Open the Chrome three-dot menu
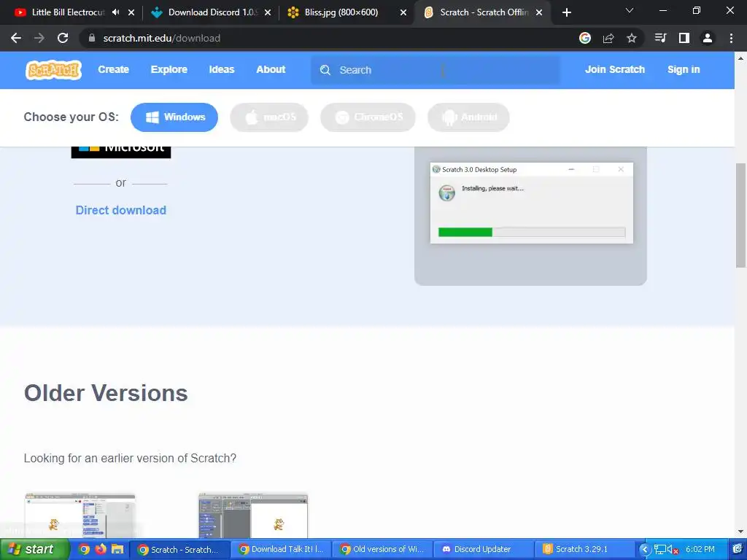 pyautogui.click(x=731, y=38)
